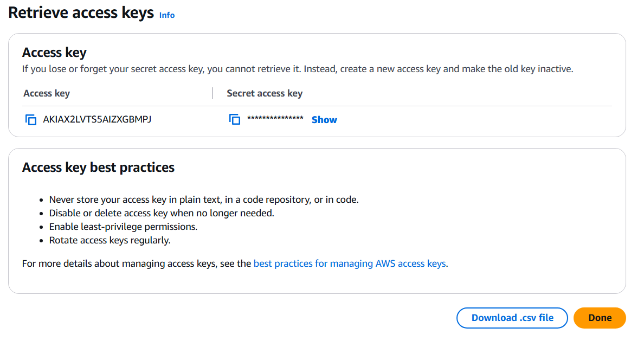
Task: Click the AKIAX2LVTS5AIZXGBMPJ key text
Action: click(97, 119)
